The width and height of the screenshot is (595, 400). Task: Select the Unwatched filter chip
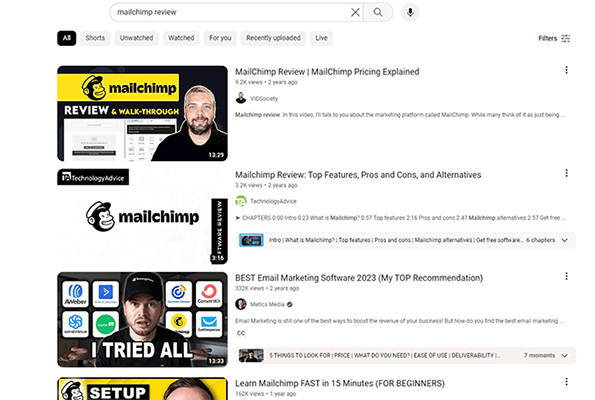[137, 38]
